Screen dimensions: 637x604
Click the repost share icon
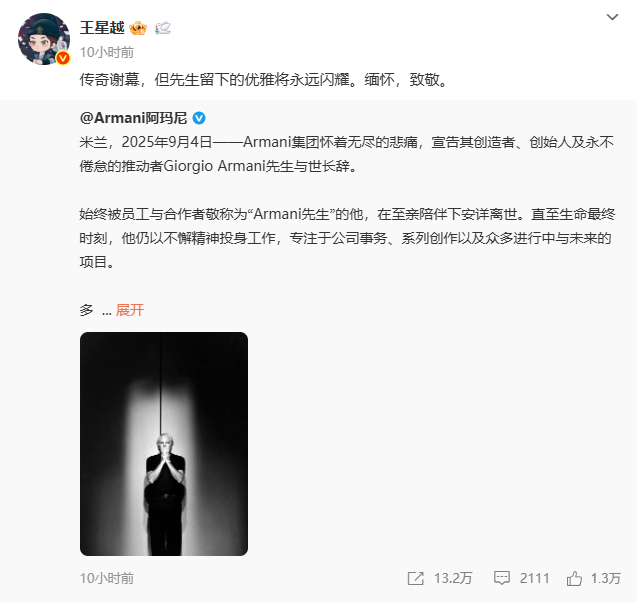416,578
